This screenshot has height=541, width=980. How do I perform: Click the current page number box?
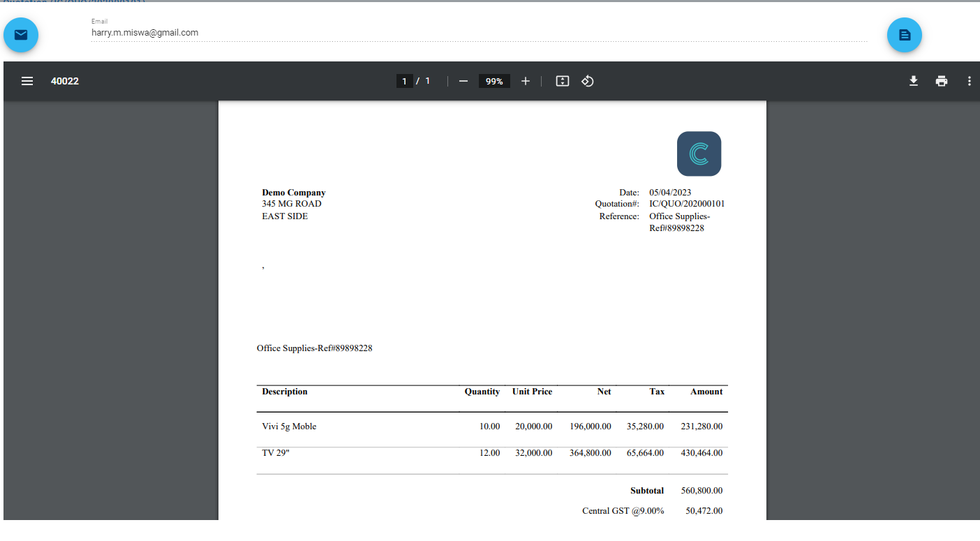pos(404,81)
